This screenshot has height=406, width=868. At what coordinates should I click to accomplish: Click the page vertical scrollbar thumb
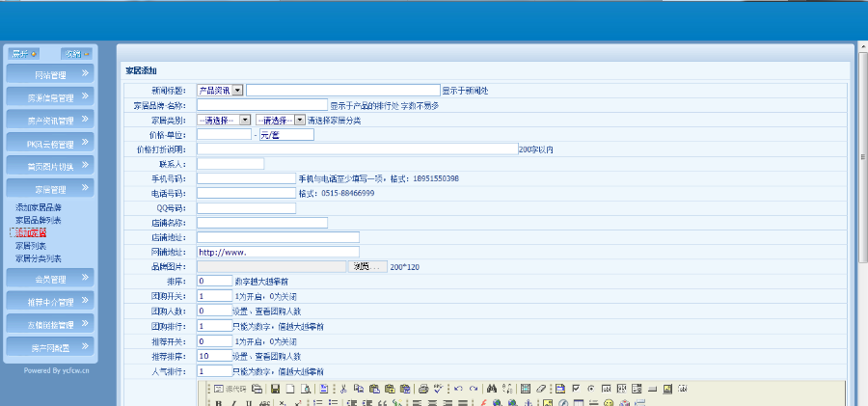click(863, 158)
